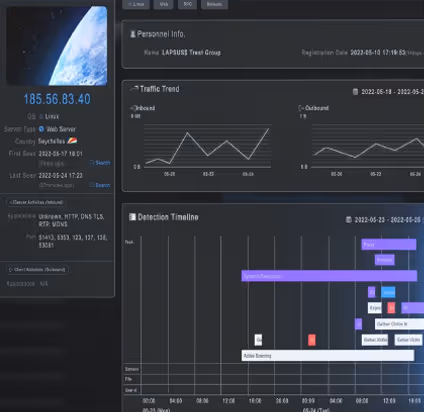Click the Domain row label in timeline
The height and width of the screenshot is (412, 424).
[x=132, y=369]
